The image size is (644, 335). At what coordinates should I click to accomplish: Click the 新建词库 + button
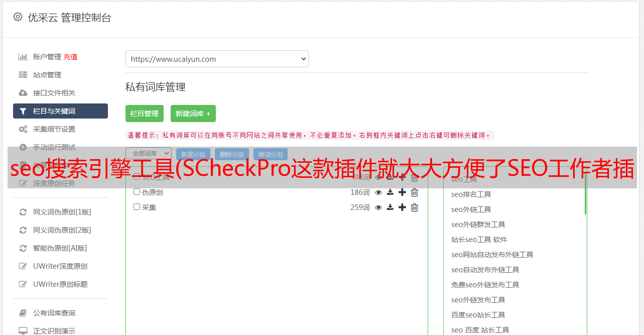point(193,114)
